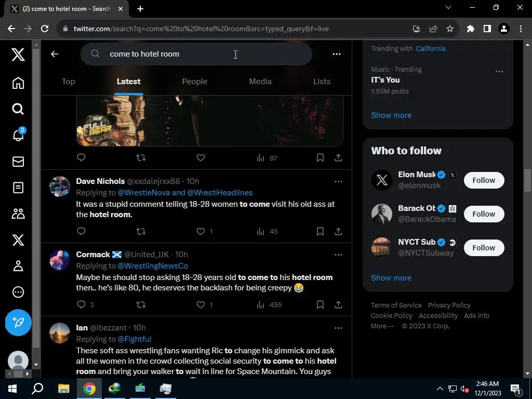Compose a new post with blue feather button
This screenshot has width=532, height=399.
coord(18,322)
